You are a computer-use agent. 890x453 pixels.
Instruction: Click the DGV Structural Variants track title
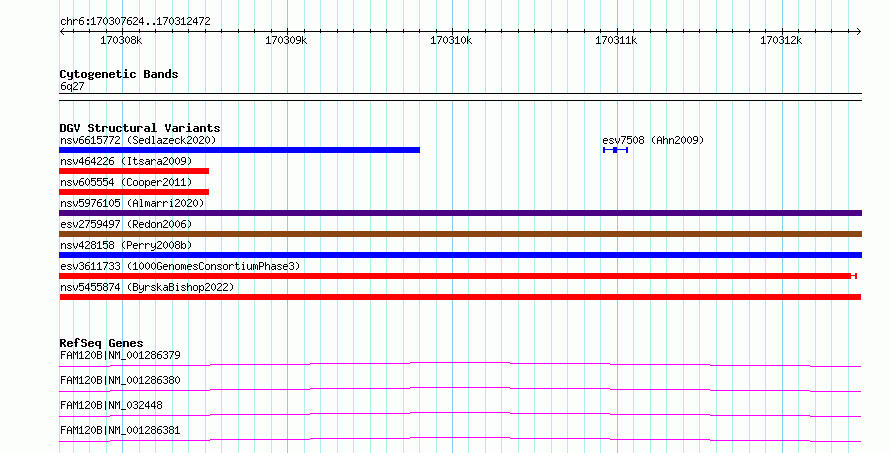tap(140, 128)
